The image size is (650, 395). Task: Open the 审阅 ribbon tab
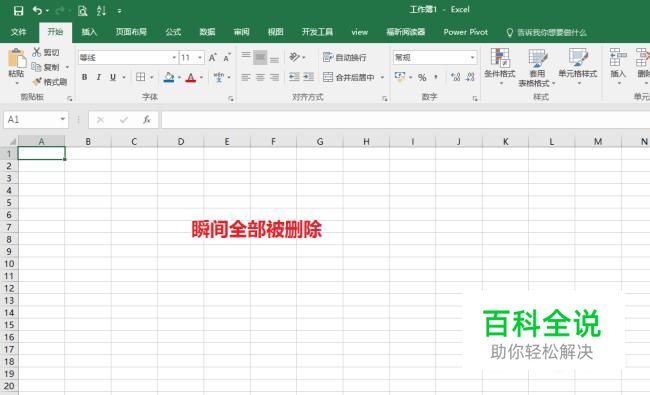[x=241, y=32]
